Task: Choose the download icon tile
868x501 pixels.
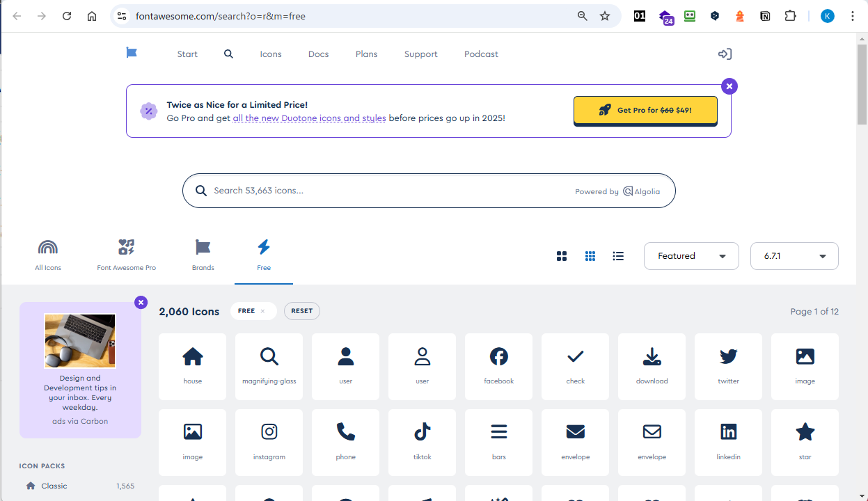Action: coord(652,366)
